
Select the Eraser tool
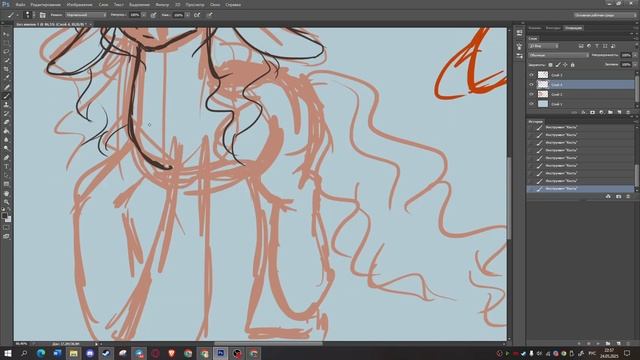[6, 122]
